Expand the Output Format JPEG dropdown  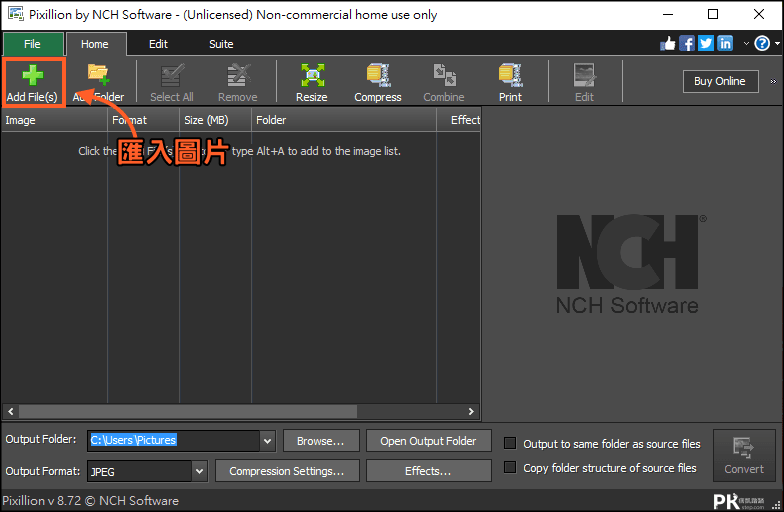pyautogui.click(x=200, y=471)
